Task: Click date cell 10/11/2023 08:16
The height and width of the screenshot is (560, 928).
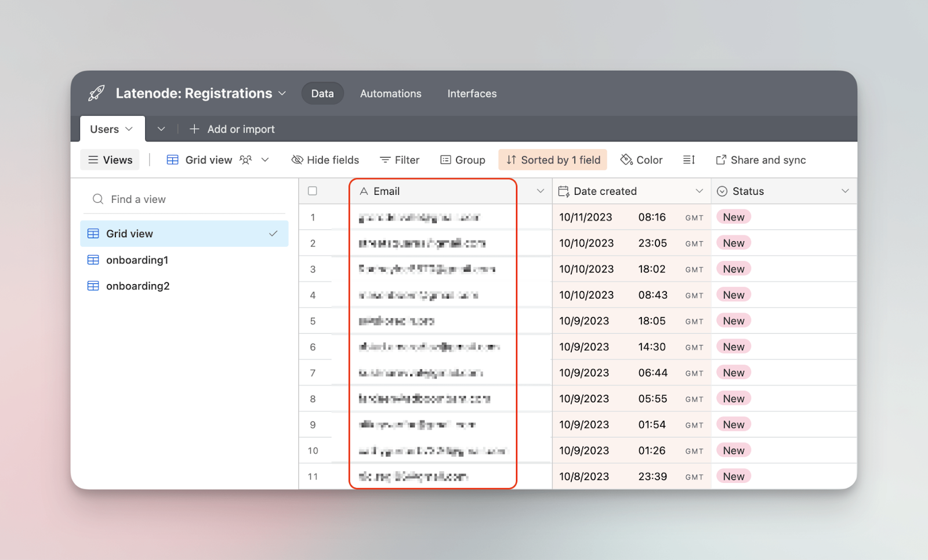Action: point(632,217)
